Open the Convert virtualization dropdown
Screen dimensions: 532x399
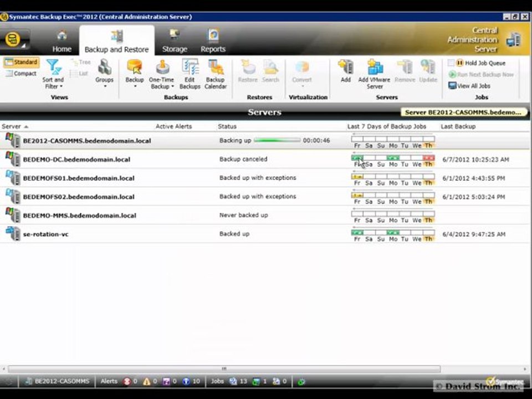click(x=301, y=73)
